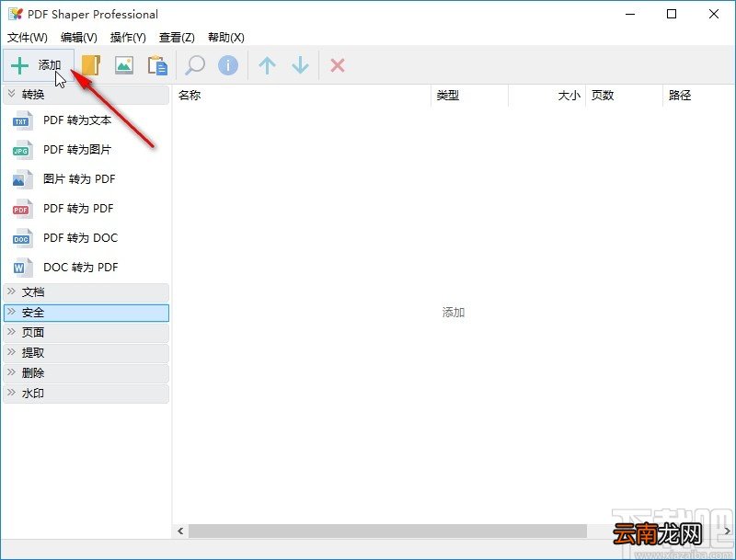
Task: Click the horizontal scrollbar thumb
Action: pos(387,531)
